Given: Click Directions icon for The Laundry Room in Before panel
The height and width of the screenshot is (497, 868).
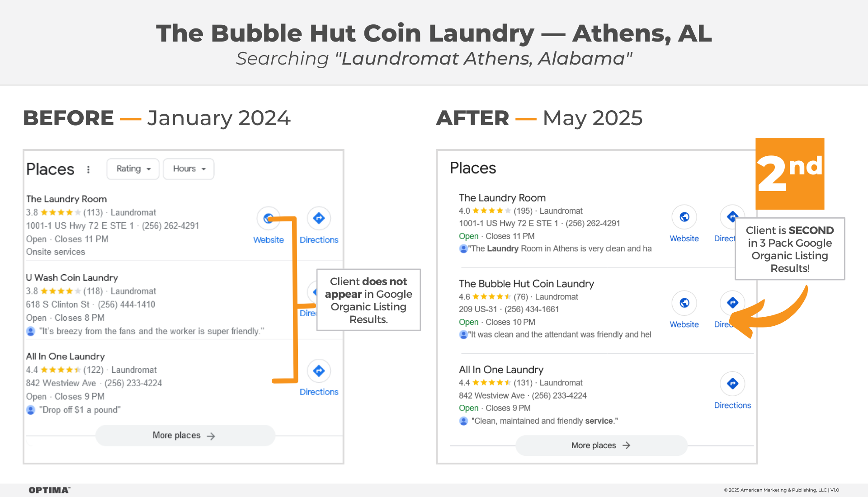Looking at the screenshot, I should [319, 218].
